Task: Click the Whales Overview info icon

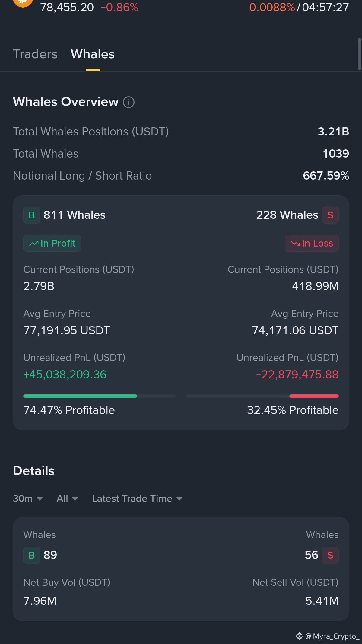Action: (x=129, y=102)
